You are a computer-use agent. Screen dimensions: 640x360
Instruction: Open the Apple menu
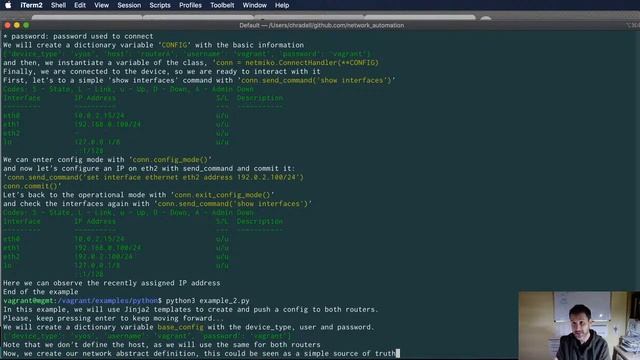tap(8, 5)
